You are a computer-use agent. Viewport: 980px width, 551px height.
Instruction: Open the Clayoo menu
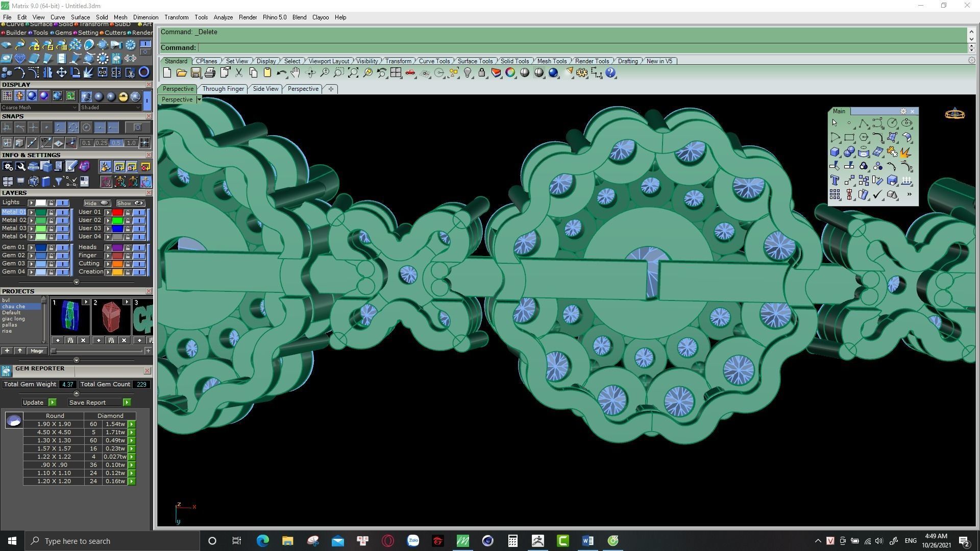[320, 17]
